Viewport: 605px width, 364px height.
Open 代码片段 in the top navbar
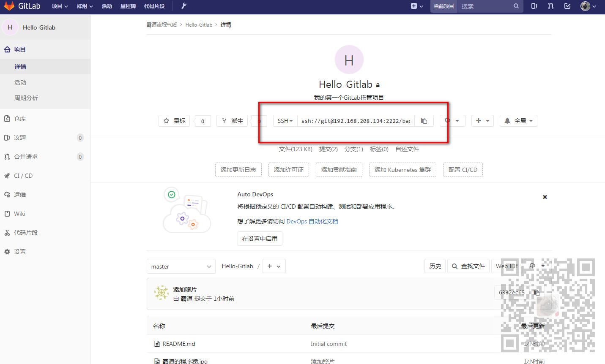tap(154, 6)
